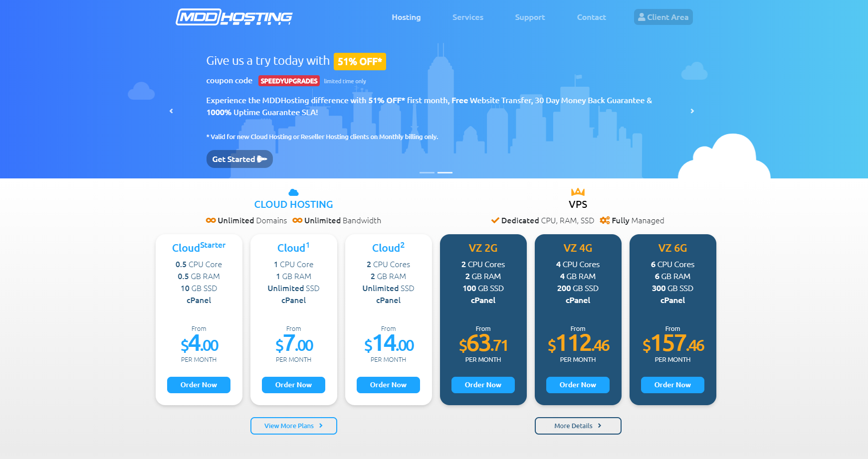Click the $112.46 price
The image size is (868, 459).
click(578, 344)
